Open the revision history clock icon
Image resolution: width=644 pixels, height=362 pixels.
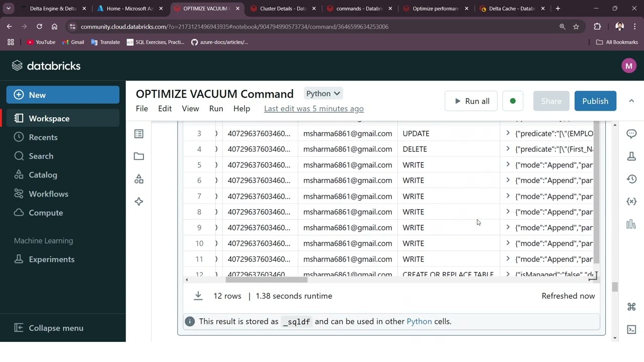pyautogui.click(x=631, y=179)
